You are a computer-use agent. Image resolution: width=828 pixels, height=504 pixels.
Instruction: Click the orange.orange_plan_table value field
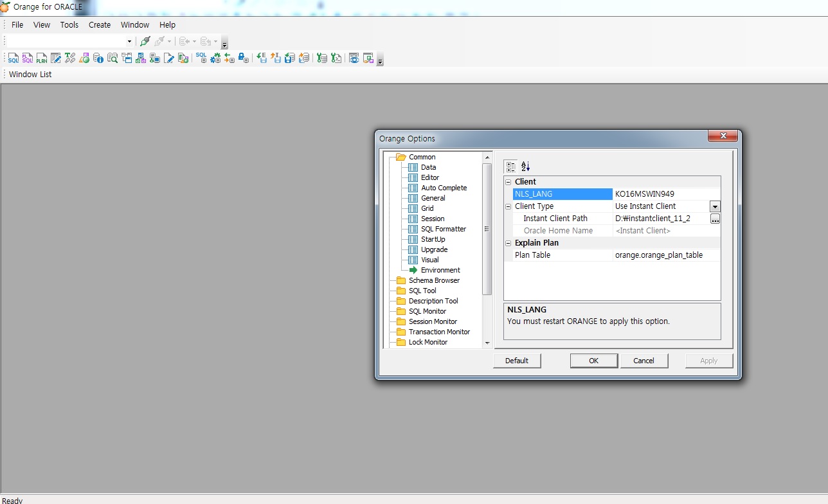(x=667, y=255)
